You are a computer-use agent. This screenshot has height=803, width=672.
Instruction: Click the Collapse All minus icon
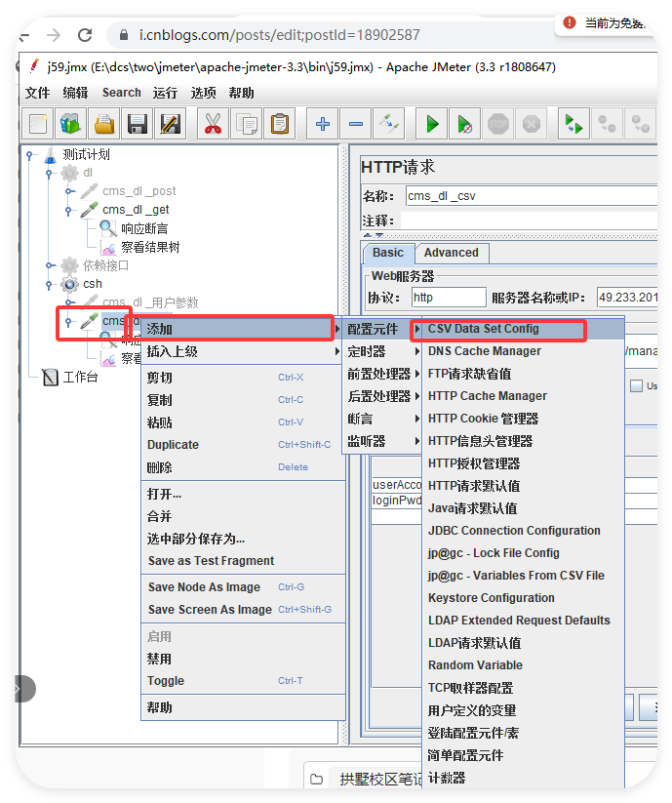click(x=356, y=124)
